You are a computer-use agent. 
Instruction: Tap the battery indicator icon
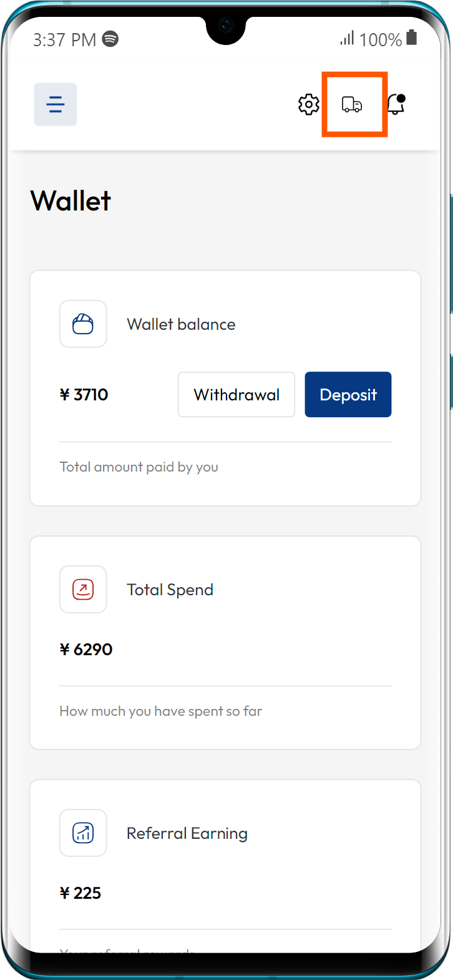[411, 38]
